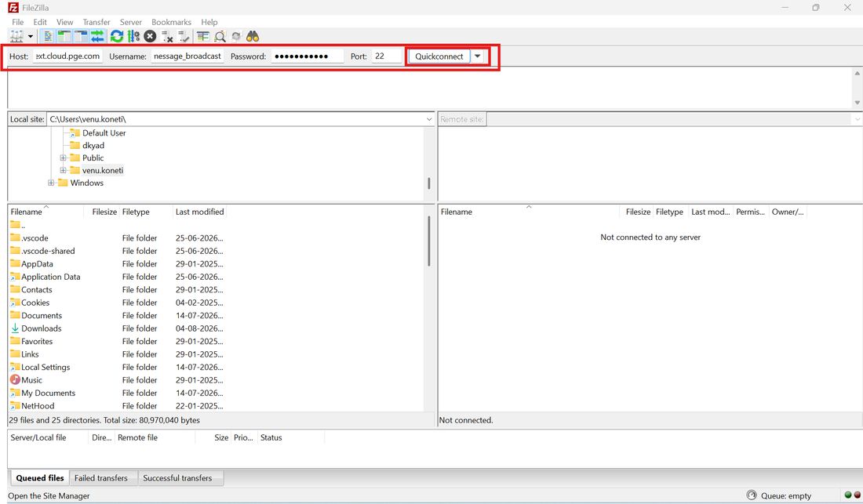The image size is (863, 504).
Task: Cancel the current operation
Action: click(150, 36)
